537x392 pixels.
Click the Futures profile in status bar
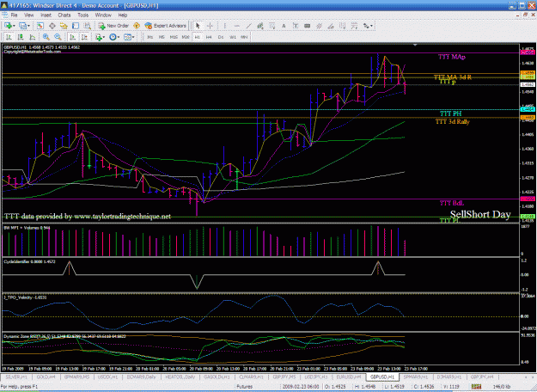(245, 387)
